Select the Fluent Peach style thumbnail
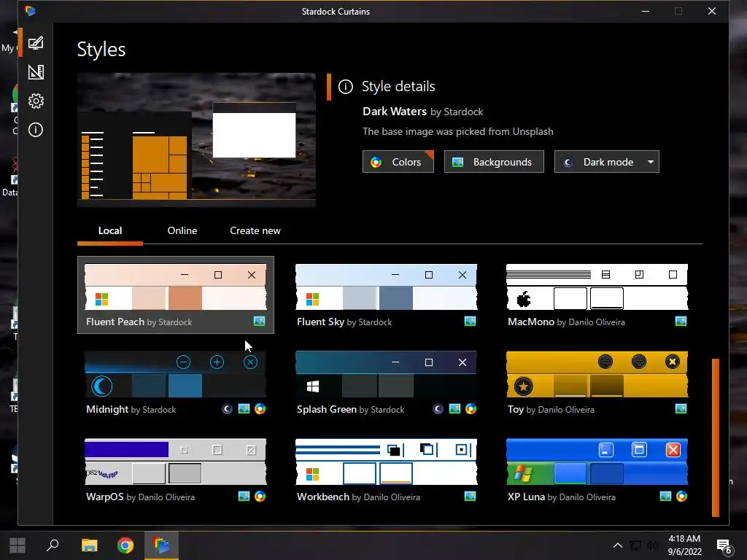747x560 pixels. 175,287
